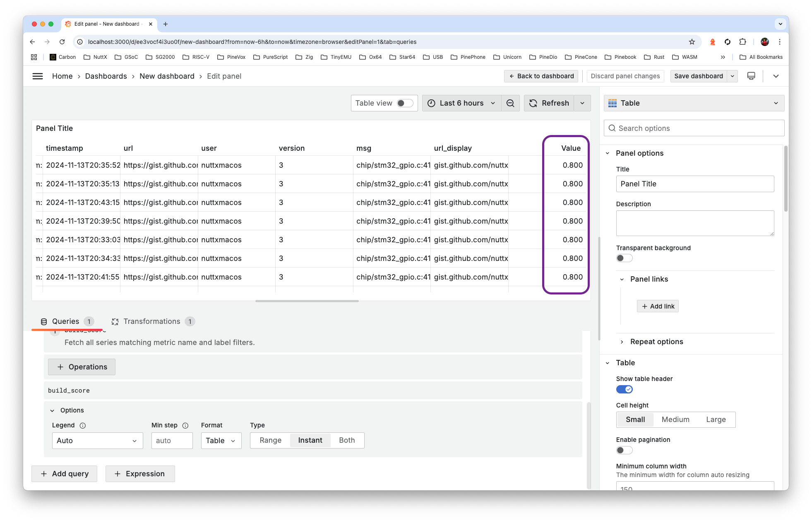Viewport: 812px width, 521px height.
Task: Click the Grafana grid/apps icon
Action: [34, 57]
